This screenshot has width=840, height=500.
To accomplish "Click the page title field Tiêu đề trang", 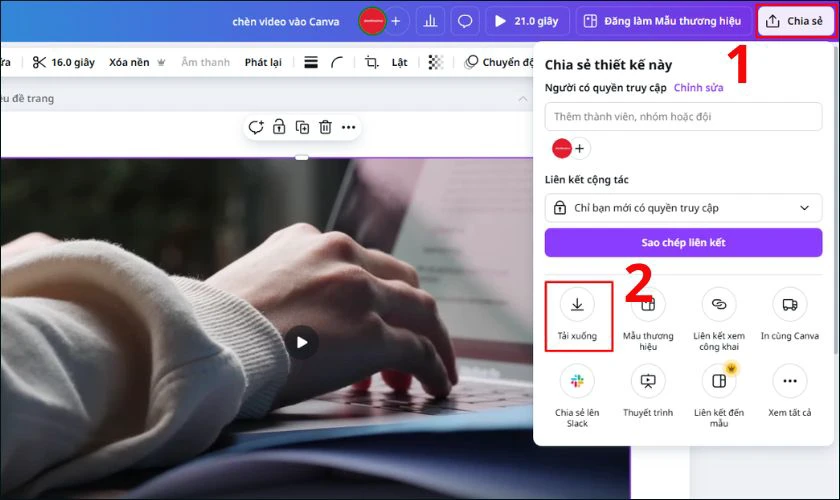I will pos(27,99).
